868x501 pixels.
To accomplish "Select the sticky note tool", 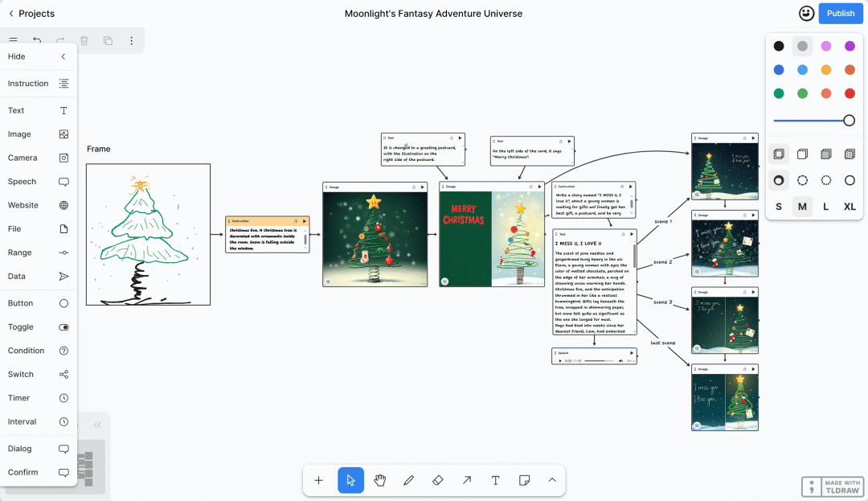I will coord(524,480).
